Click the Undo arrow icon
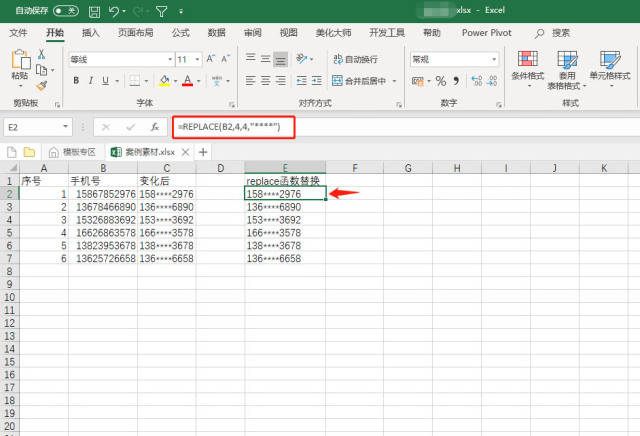The image size is (640, 436). pos(114,11)
